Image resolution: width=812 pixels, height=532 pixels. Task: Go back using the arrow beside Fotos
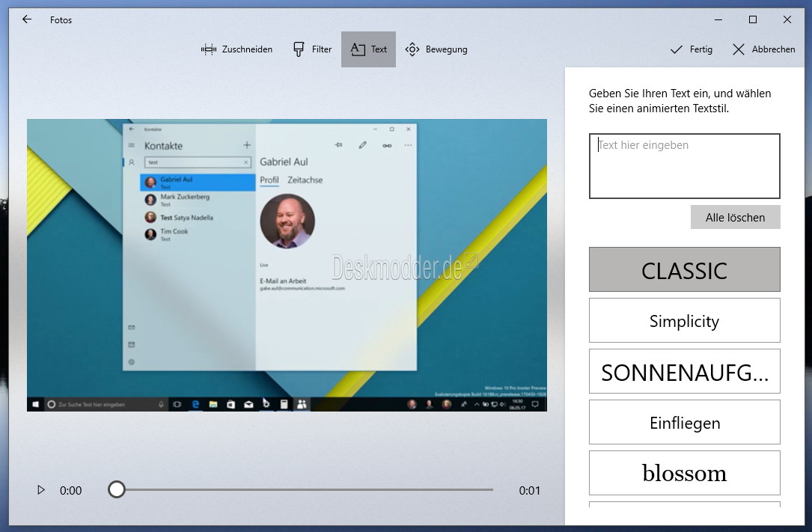[27, 19]
